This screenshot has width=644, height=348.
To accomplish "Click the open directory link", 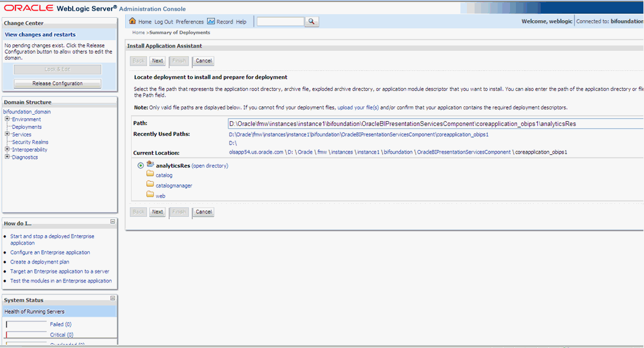I will [210, 166].
